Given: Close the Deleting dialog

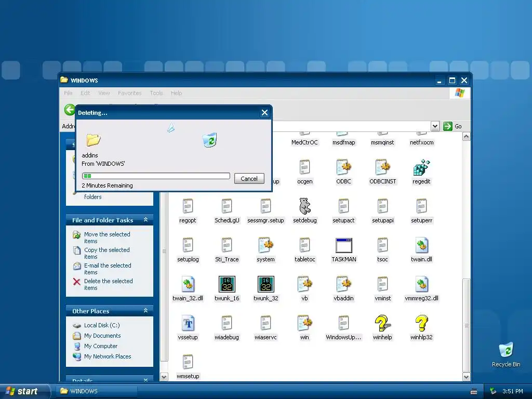Looking at the screenshot, I should [264, 113].
